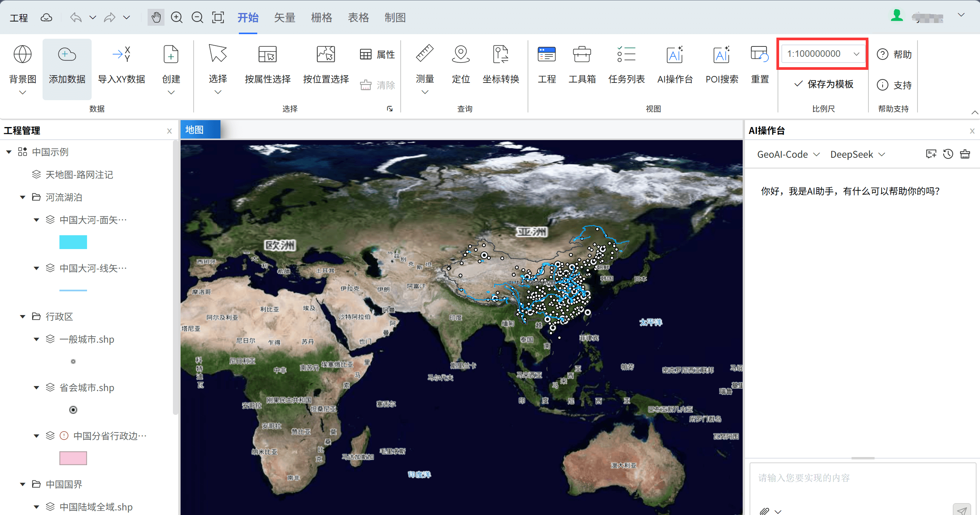This screenshot has height=515, width=980.
Task: Open GeoAI-Code mode dropdown
Action: point(788,154)
